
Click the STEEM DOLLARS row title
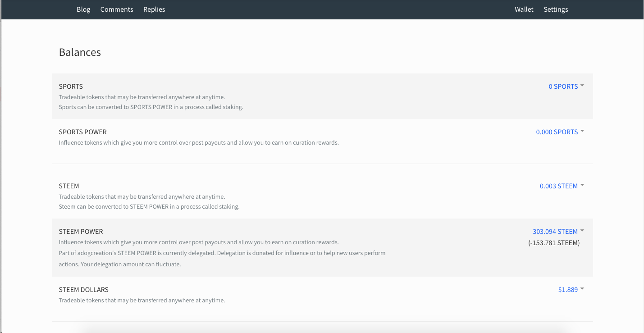(83, 290)
